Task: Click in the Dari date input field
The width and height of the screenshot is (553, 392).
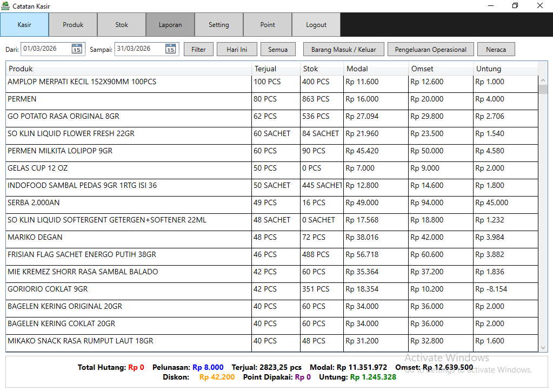Action: coord(45,49)
